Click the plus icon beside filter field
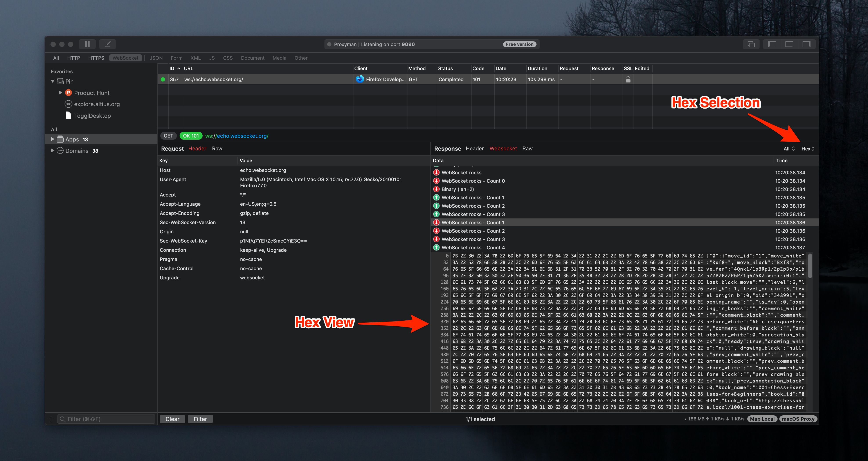The height and width of the screenshot is (461, 868). click(x=51, y=419)
